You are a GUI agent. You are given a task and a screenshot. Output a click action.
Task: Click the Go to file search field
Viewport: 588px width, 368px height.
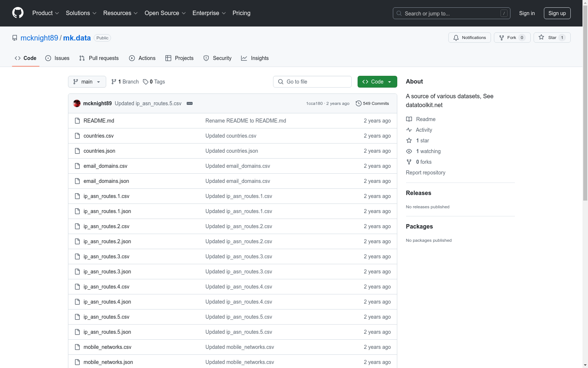point(312,82)
